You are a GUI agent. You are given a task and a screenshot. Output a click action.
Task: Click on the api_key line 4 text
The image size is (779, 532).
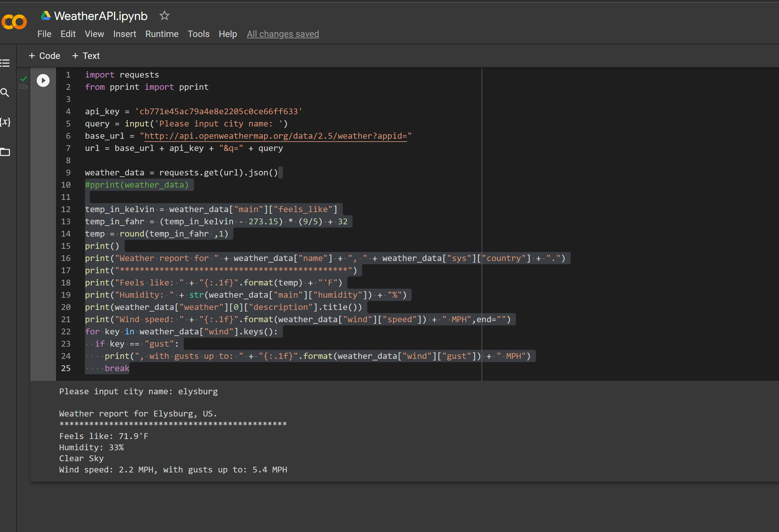tap(194, 111)
